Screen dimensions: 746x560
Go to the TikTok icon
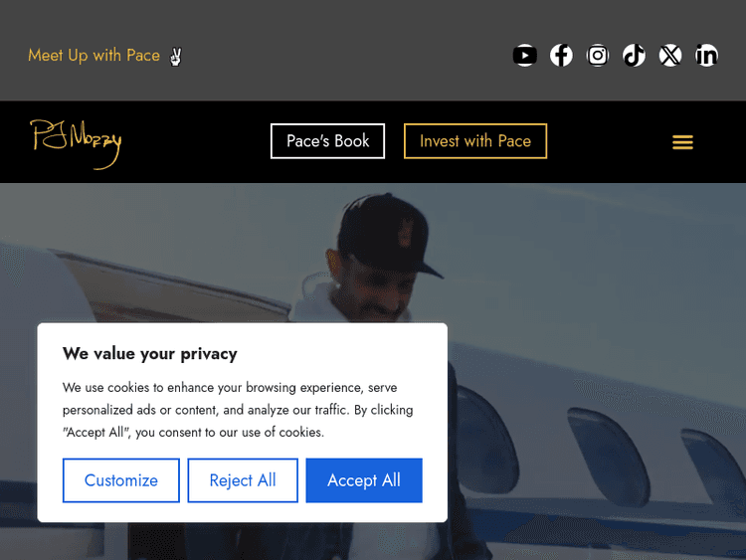(635, 56)
